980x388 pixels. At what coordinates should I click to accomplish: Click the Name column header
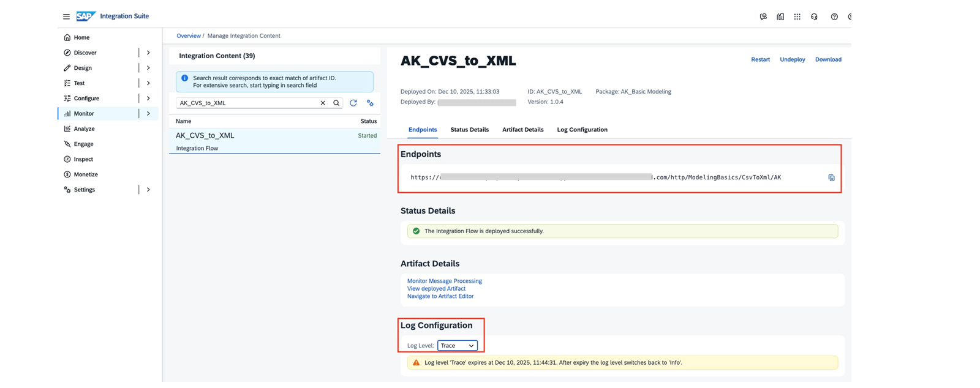click(183, 121)
